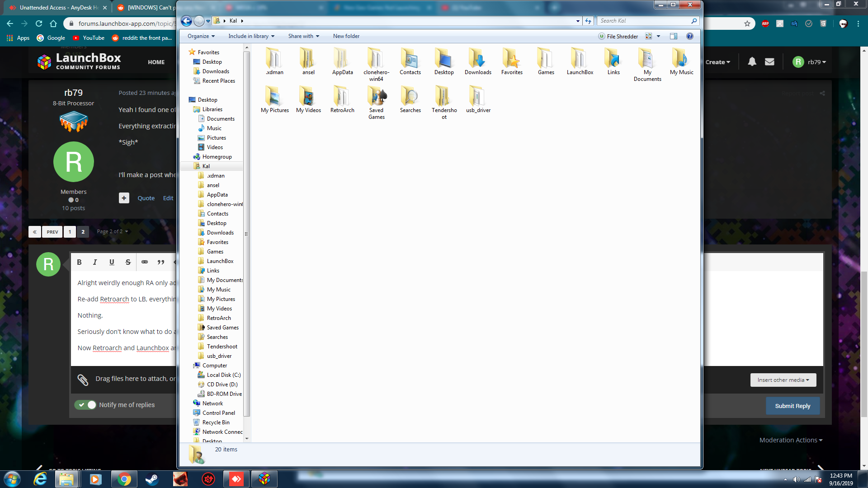Toggle bold formatting in reply editor
Screen dimensions: 868x488
click(79, 262)
